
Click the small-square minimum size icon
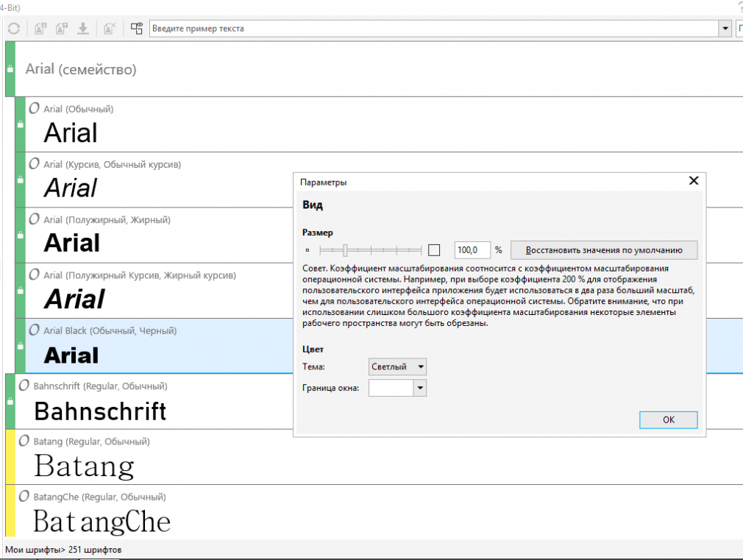(x=307, y=250)
